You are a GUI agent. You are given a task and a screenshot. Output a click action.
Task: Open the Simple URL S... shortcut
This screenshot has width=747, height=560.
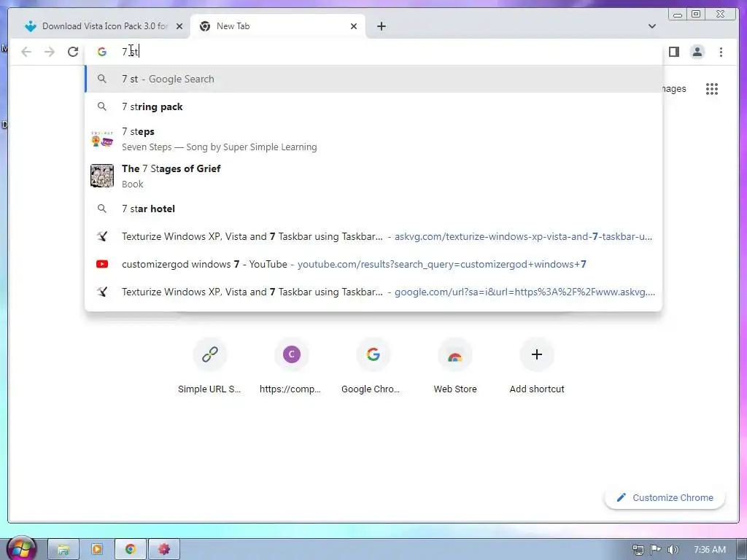coord(209,366)
